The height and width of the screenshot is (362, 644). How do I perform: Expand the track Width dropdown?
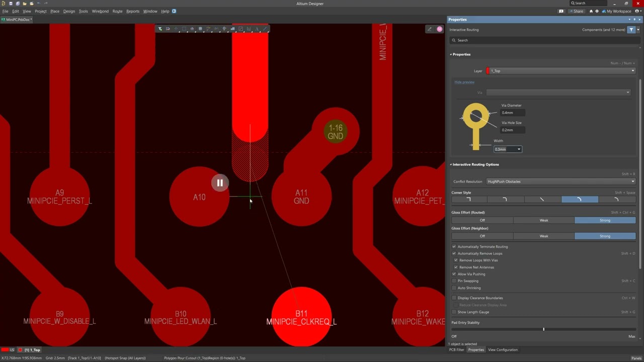tap(519, 149)
